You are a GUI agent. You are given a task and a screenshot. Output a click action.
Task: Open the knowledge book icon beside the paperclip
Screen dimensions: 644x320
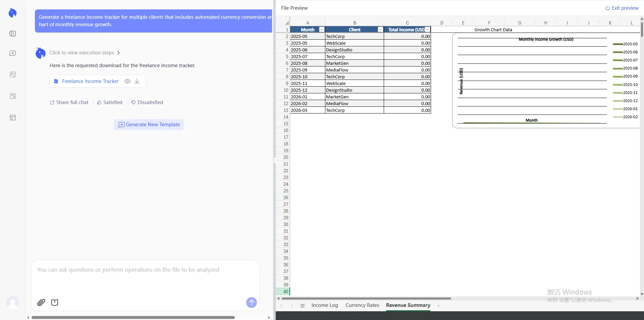(x=55, y=303)
